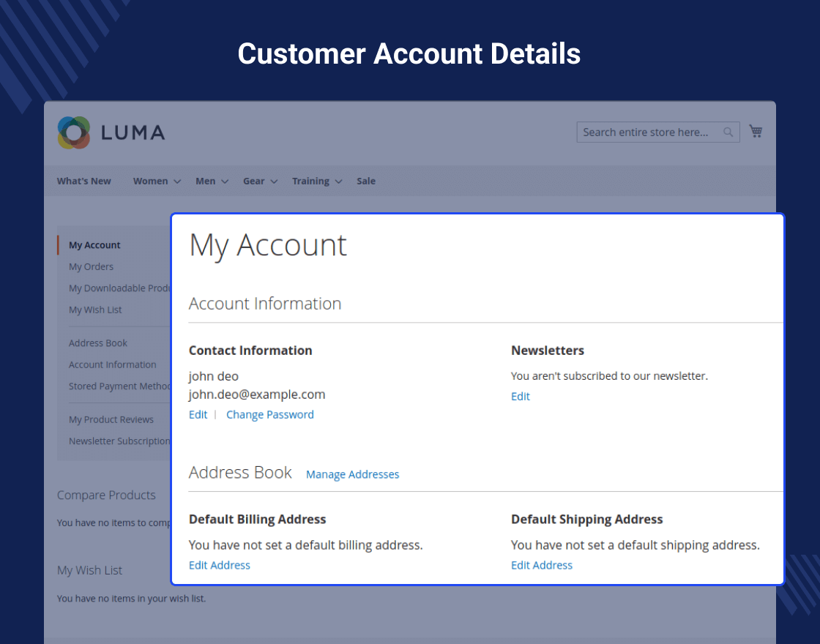
Task: Click the search entire store field
Action: pyautogui.click(x=658, y=132)
